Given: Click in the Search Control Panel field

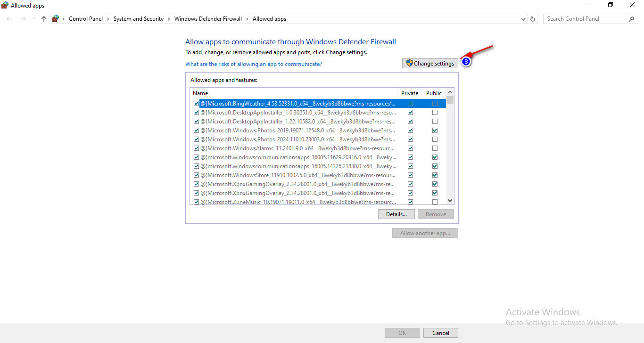Looking at the screenshot, I should [585, 19].
